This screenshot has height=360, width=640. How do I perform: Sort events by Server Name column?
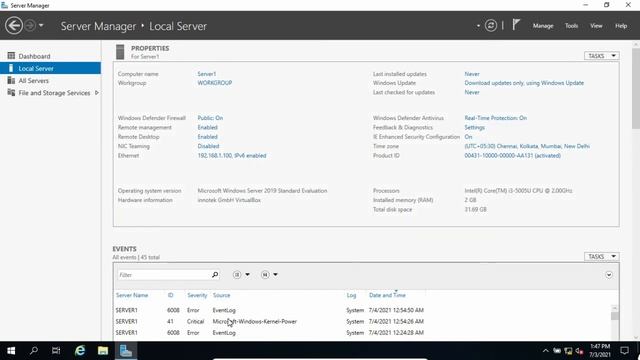click(132, 295)
